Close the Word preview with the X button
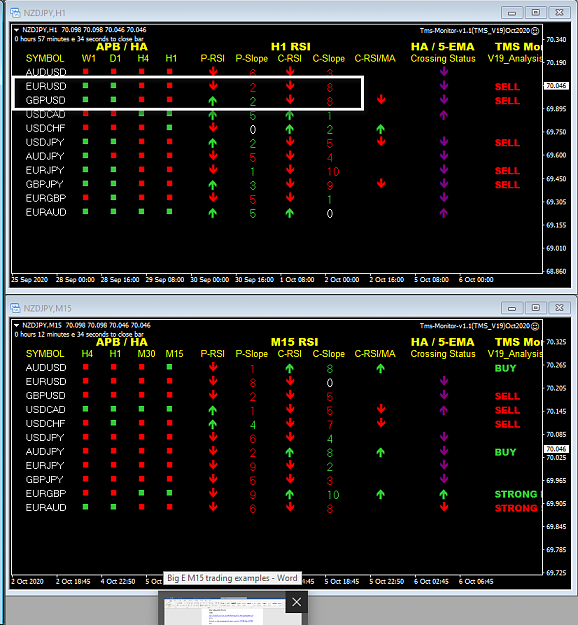This screenshot has width=578, height=625. click(x=297, y=602)
